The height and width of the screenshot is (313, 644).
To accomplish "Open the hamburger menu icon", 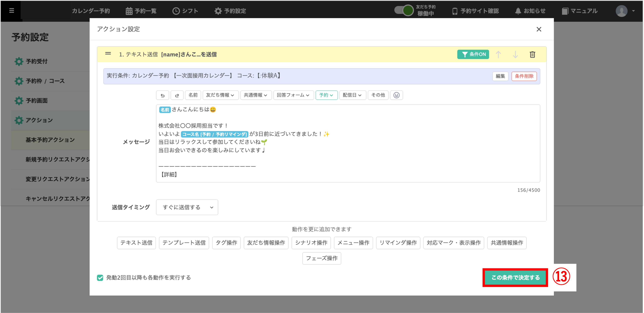I will point(11,10).
